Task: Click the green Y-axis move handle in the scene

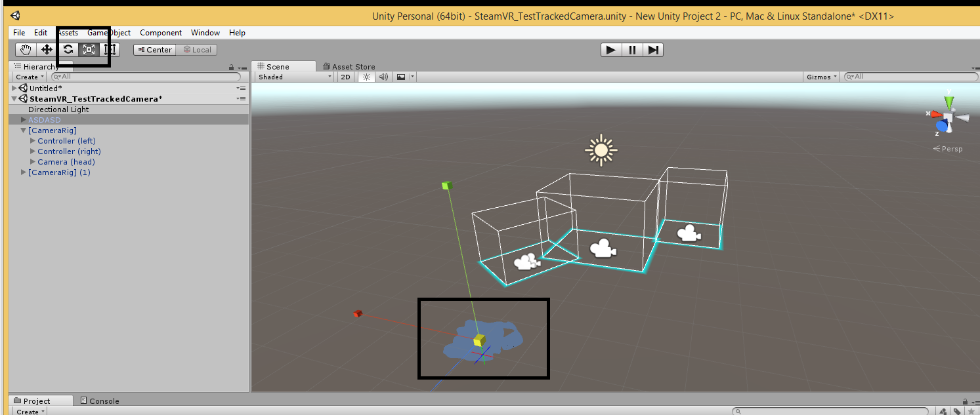Action: point(447,186)
